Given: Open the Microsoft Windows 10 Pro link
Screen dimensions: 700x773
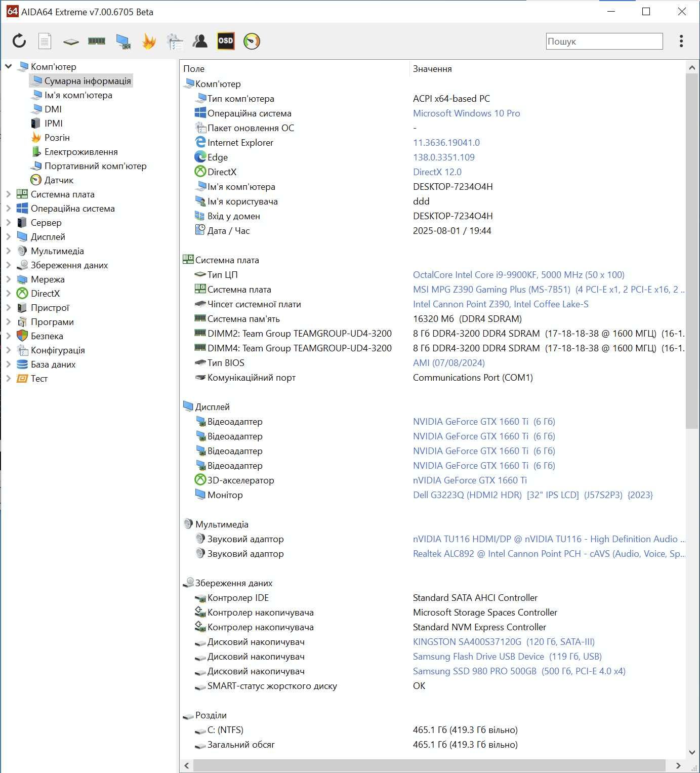Looking at the screenshot, I should coord(466,113).
